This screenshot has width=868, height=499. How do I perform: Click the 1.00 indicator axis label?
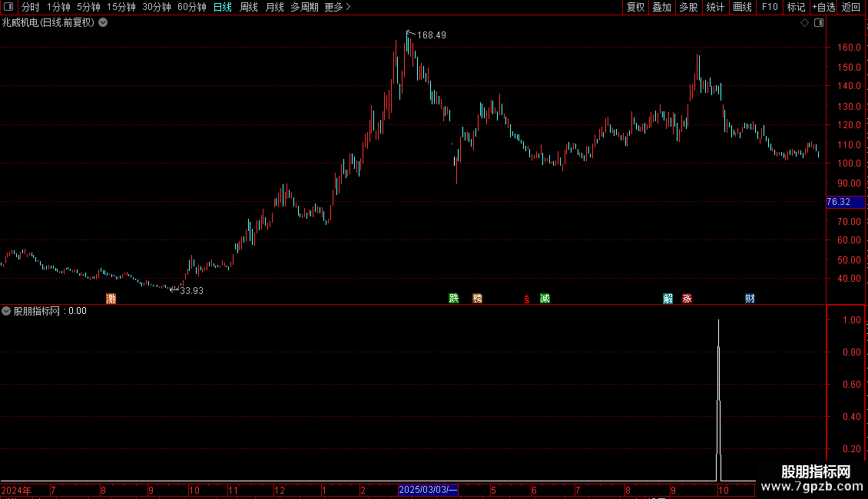pos(851,320)
